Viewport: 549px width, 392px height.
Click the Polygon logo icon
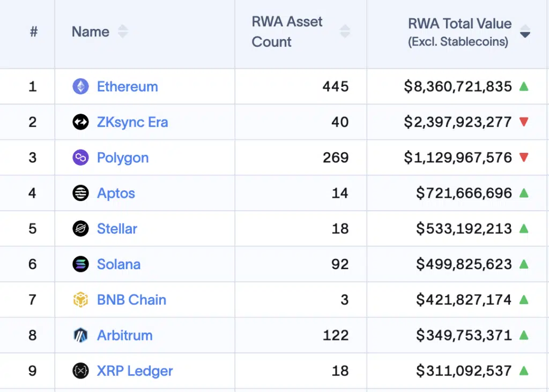[x=80, y=158]
